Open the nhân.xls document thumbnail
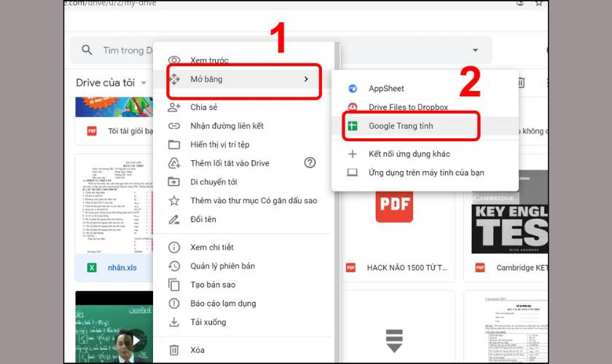612x364 pixels. click(114, 204)
